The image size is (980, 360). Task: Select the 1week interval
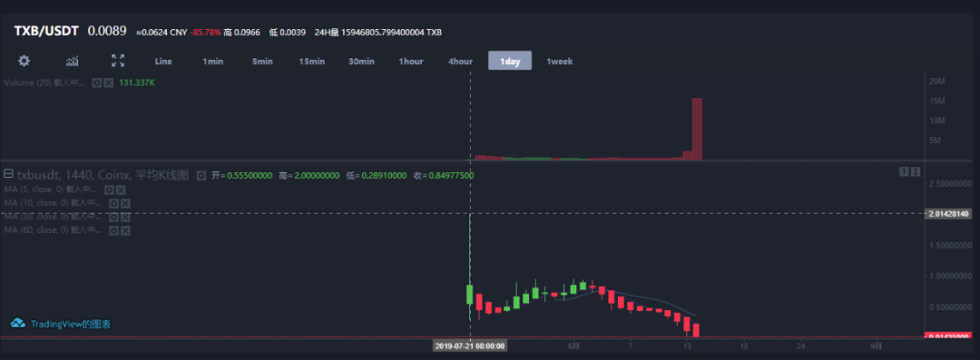click(x=559, y=62)
